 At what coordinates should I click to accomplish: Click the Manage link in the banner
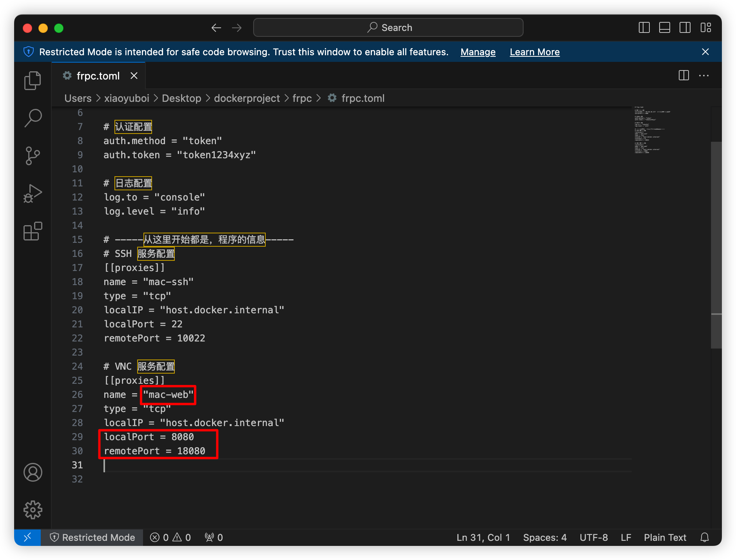[x=478, y=52]
